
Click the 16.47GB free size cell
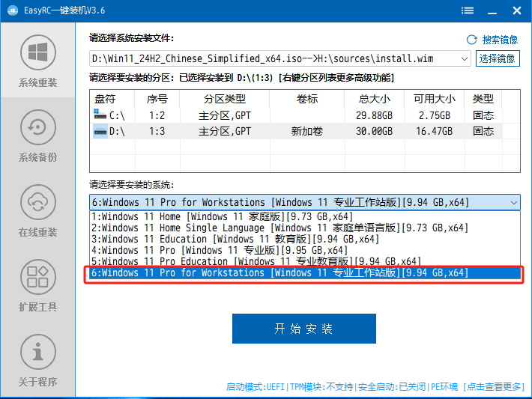tap(435, 131)
